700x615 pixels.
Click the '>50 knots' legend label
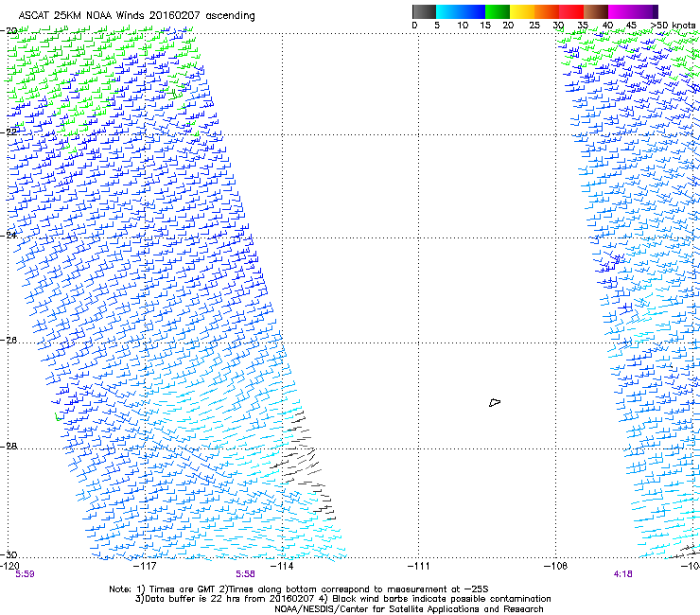673,26
